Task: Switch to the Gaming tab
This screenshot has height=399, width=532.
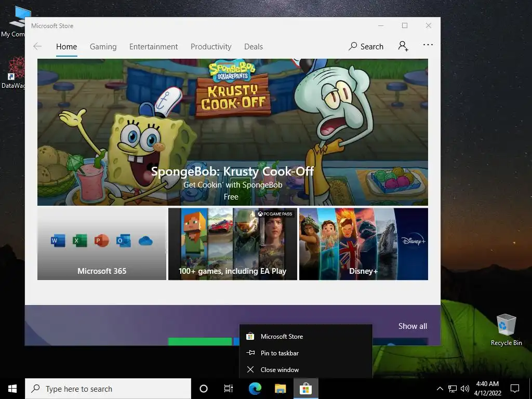Action: pos(103,46)
